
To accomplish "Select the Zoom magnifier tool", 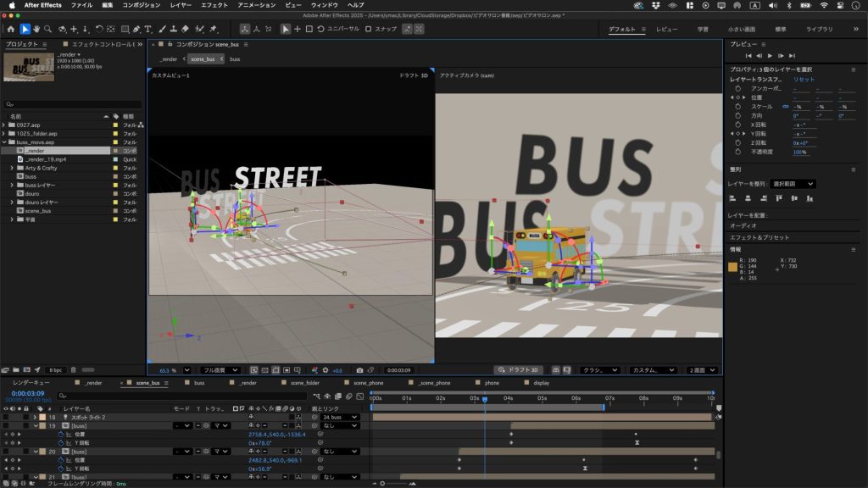I will pyautogui.click(x=49, y=29).
